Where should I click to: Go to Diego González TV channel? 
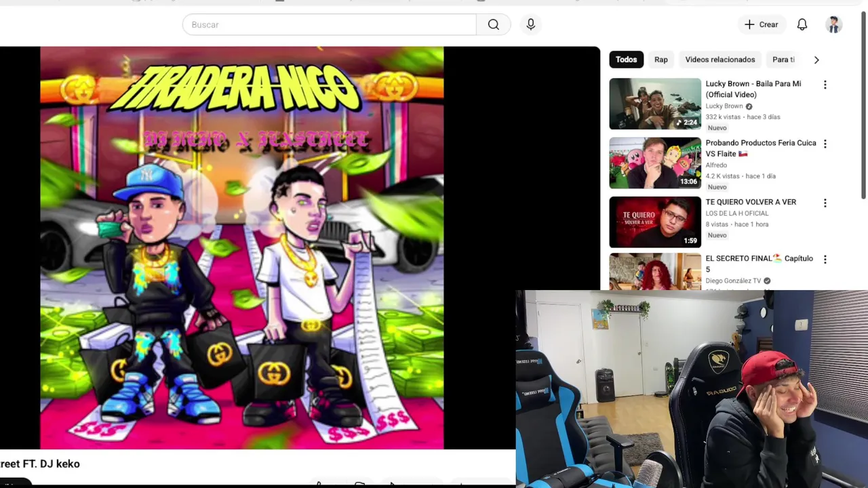point(733,281)
